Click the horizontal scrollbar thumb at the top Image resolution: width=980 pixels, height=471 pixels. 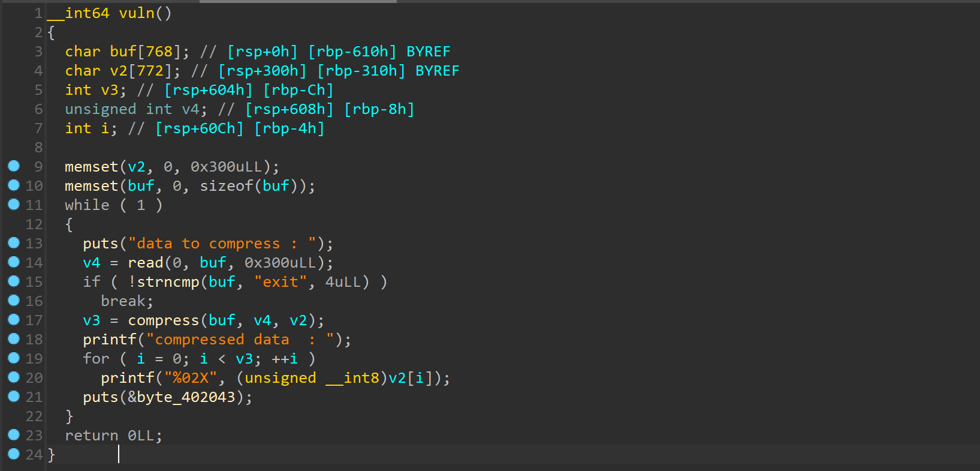(298, 2)
